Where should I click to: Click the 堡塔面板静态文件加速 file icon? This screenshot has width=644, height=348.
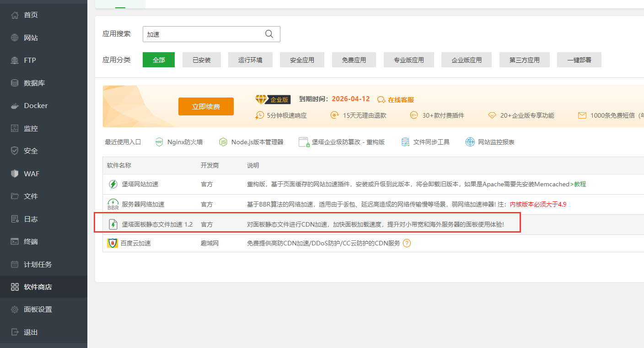113,224
